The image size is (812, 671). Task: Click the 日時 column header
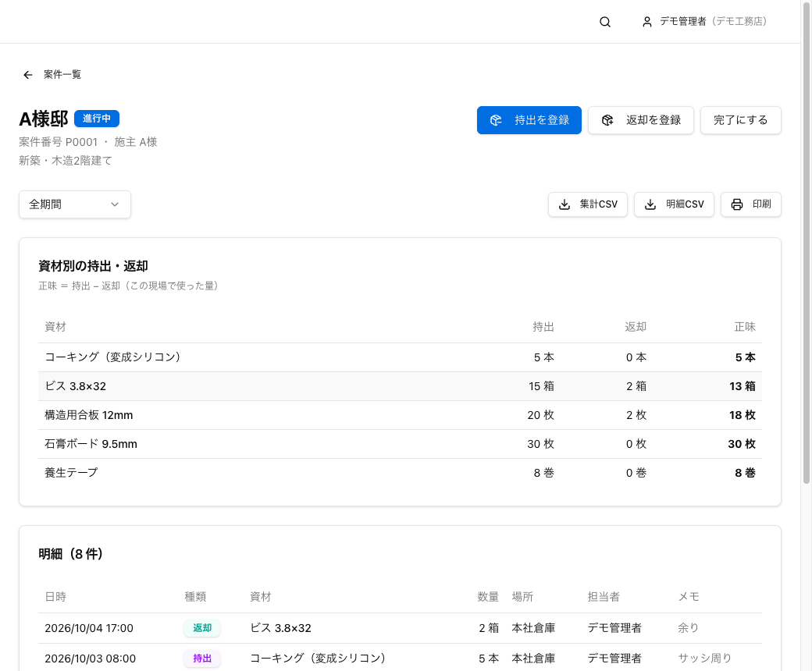55,597
